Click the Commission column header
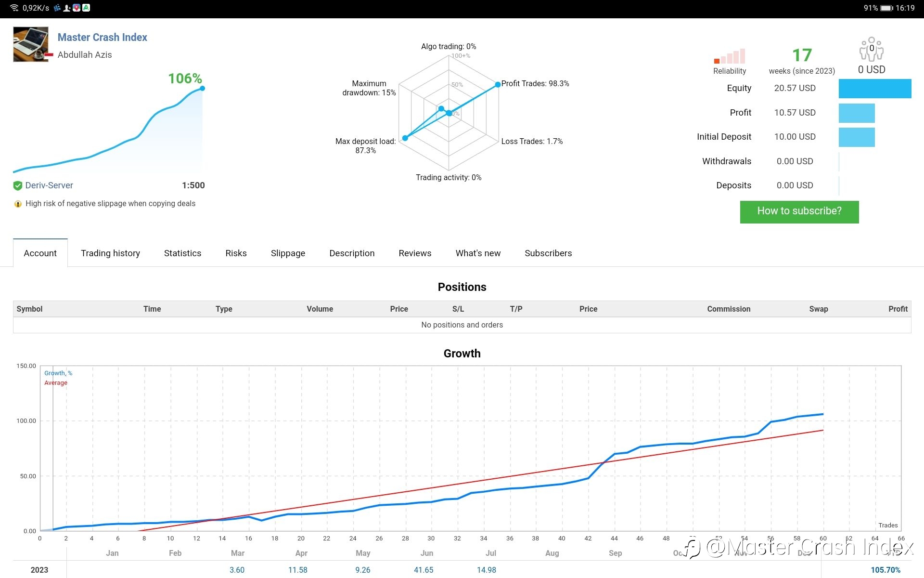 point(729,309)
